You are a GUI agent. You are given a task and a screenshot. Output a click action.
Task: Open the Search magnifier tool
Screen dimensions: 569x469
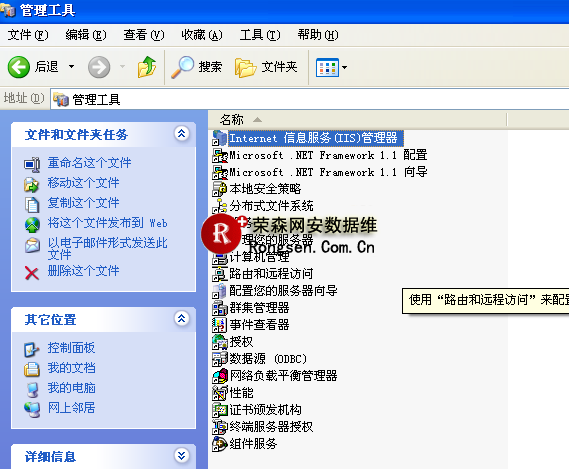pos(182,67)
